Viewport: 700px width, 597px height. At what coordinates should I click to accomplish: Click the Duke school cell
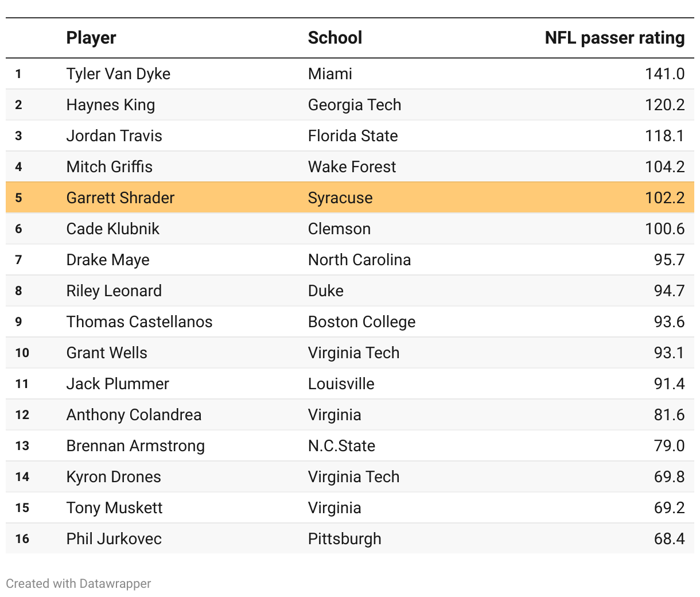tap(326, 291)
